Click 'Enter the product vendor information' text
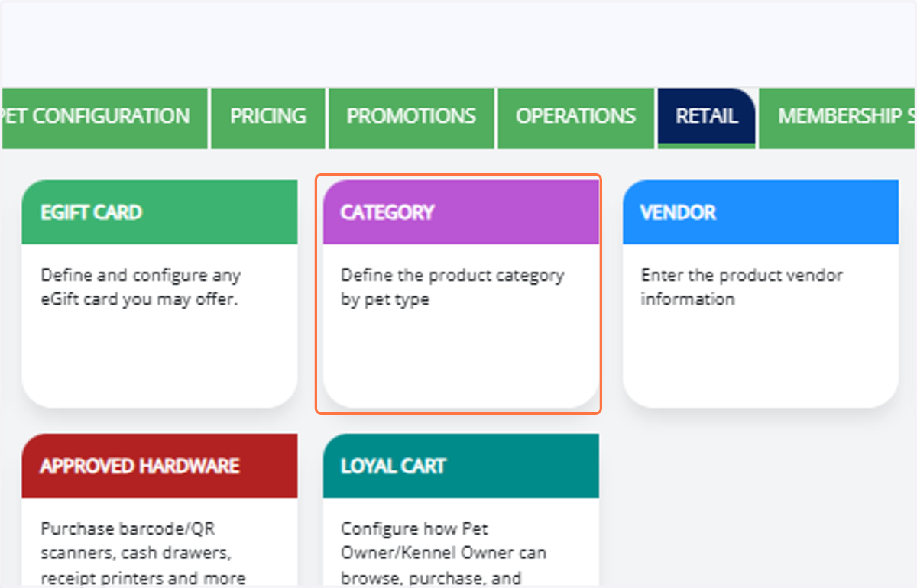 [x=741, y=287]
